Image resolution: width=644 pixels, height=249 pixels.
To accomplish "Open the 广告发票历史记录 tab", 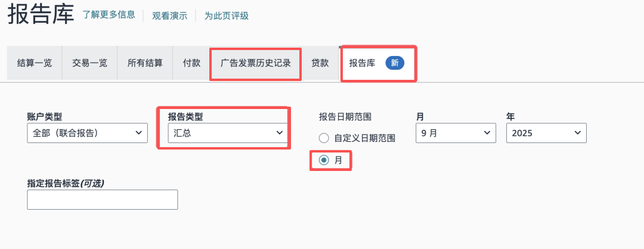I will tap(256, 63).
